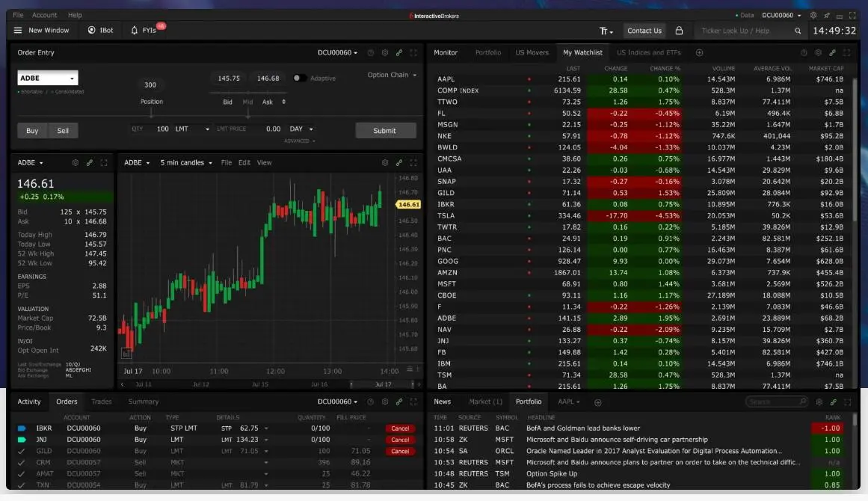868x501 pixels.
Task: Select Bid price on the price slider
Action: 227,102
